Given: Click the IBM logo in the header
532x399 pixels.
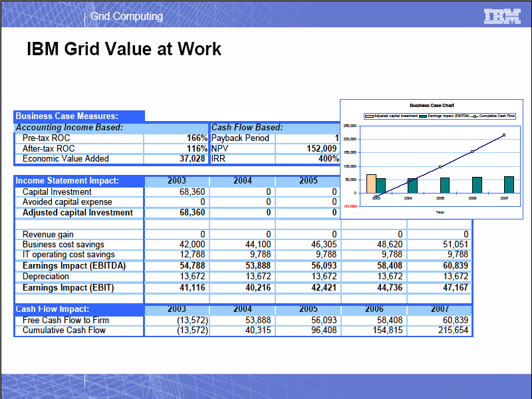Looking at the screenshot, I should click(502, 16).
